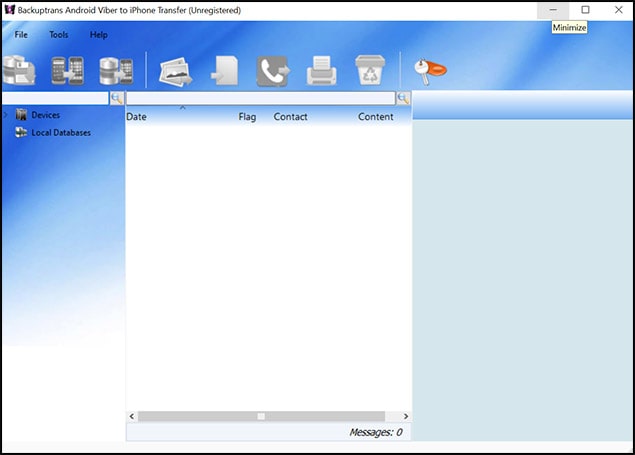Viewport: 635px width, 455px height.
Task: Click the photos attachment export icon
Action: (175, 70)
